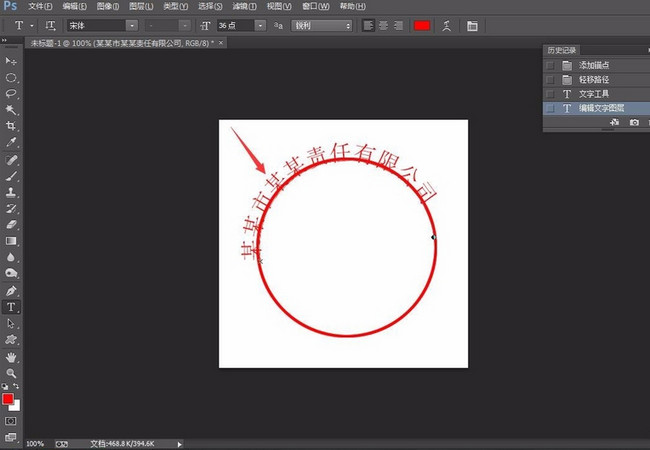
Task: Toggle history brush source for 添加锚点 state
Action: (549, 65)
